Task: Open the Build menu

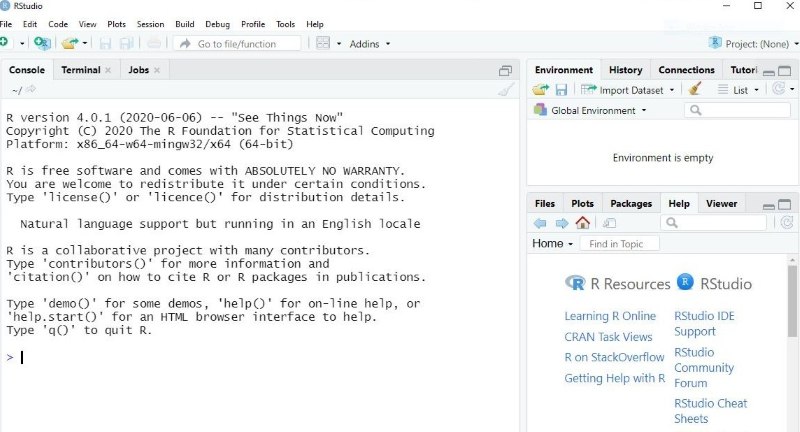Action: (185, 24)
